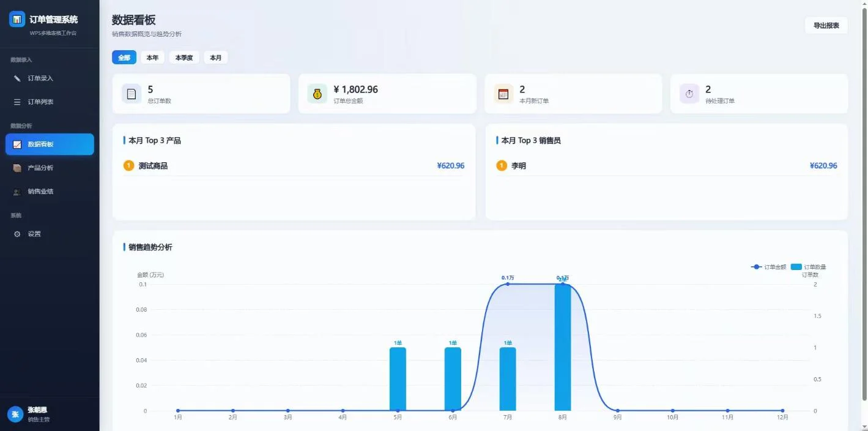Click the 李明 salesperson name
This screenshot has height=431, width=868.
519,166
